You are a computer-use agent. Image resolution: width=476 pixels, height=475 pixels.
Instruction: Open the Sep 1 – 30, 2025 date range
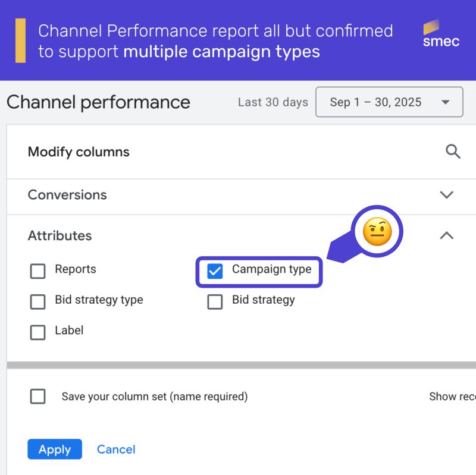click(x=375, y=102)
